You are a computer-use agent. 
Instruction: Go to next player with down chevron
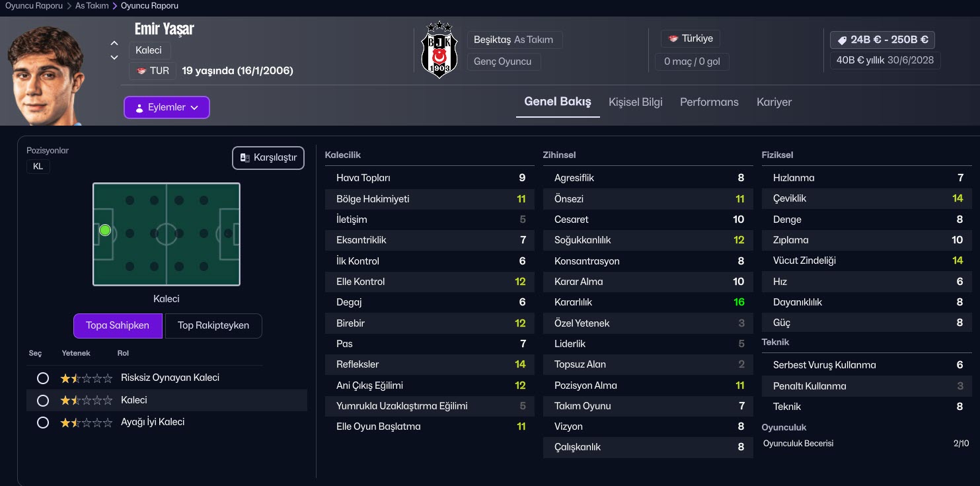114,58
